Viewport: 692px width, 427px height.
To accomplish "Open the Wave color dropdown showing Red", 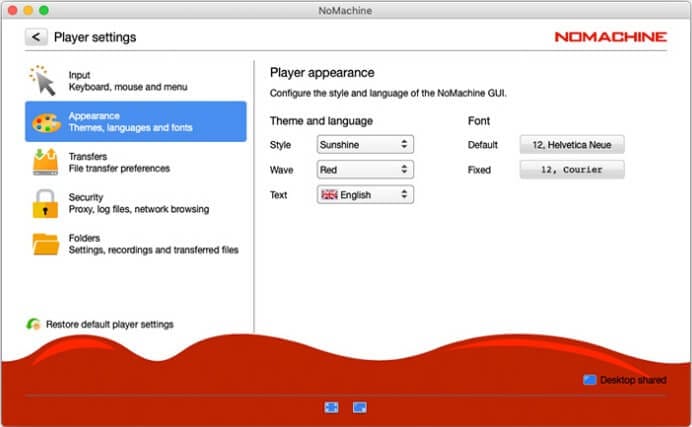I will coord(365,170).
